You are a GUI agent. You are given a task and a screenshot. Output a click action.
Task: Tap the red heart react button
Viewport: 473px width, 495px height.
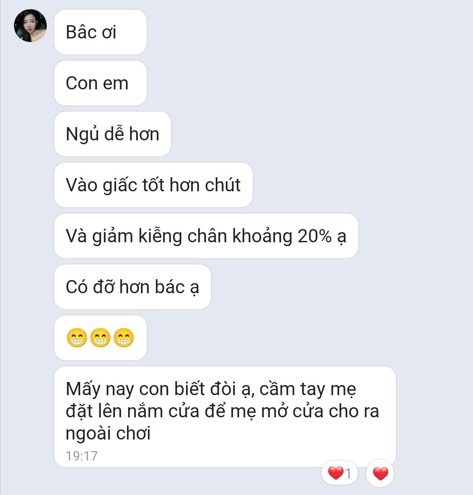pyautogui.click(x=380, y=473)
